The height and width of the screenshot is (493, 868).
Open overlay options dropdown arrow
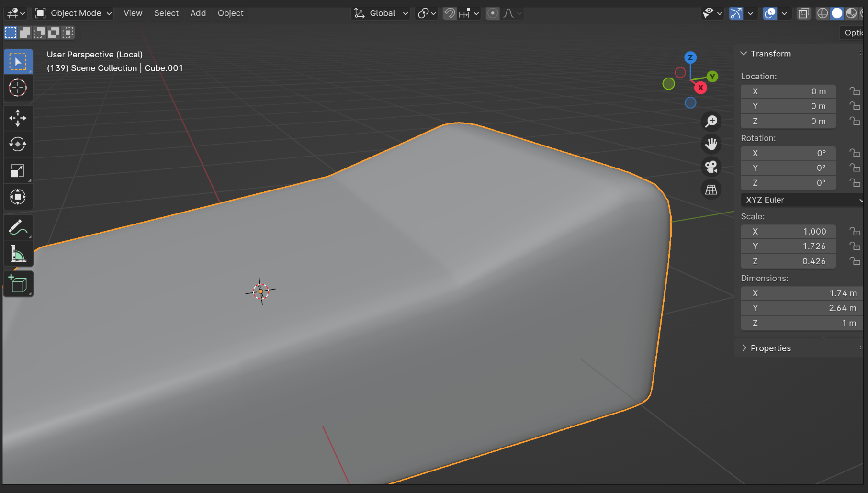point(784,13)
